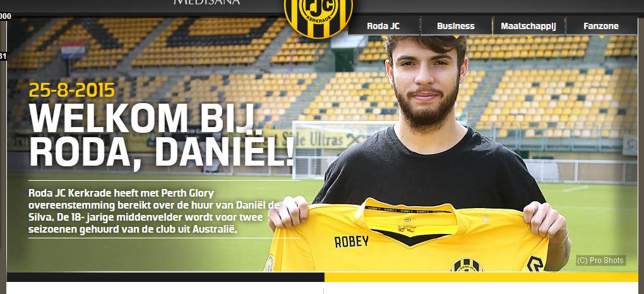Open the Business menu
The height and width of the screenshot is (294, 644).
click(456, 26)
